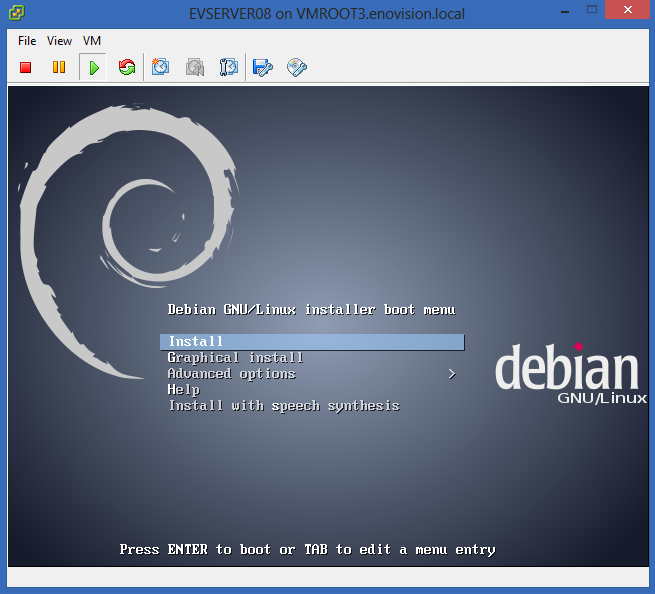The width and height of the screenshot is (655, 594).
Task: Power on the VM with the green play icon
Action: point(94,67)
